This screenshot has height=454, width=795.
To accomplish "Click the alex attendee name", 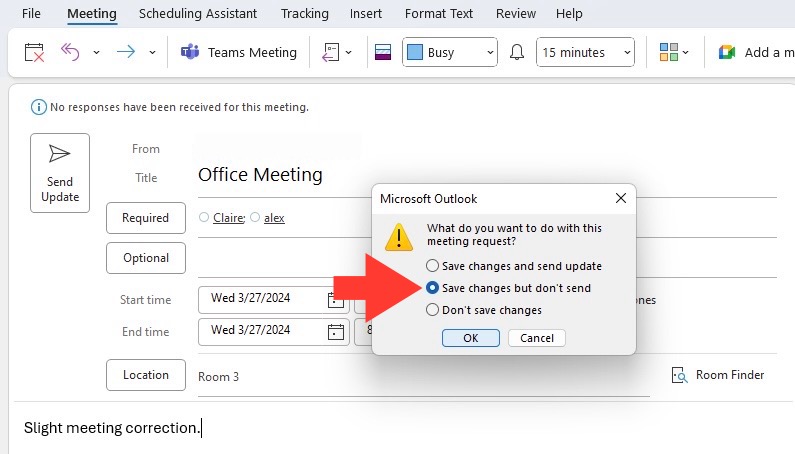I will 274,218.
